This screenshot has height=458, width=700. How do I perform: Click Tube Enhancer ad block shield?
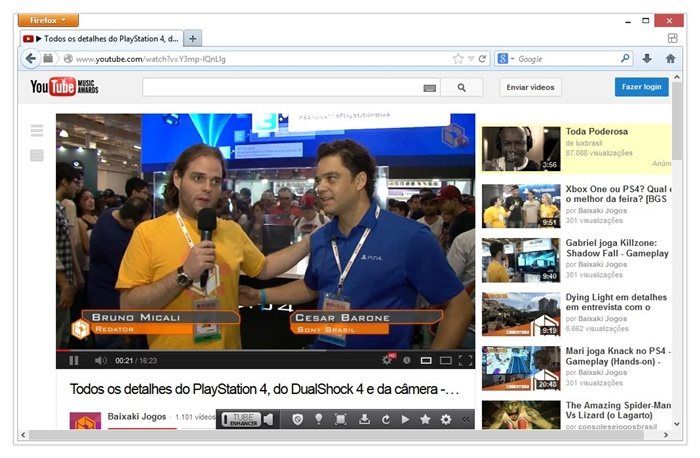coord(298,419)
